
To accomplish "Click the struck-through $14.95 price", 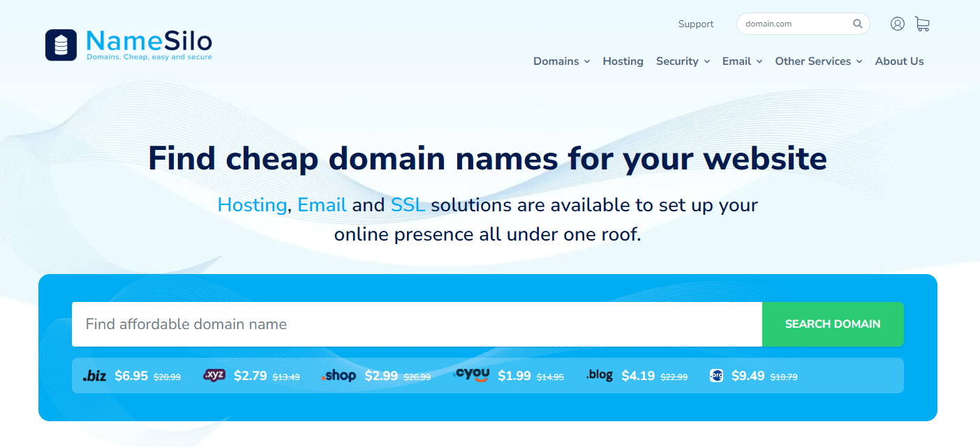I will coord(550,377).
